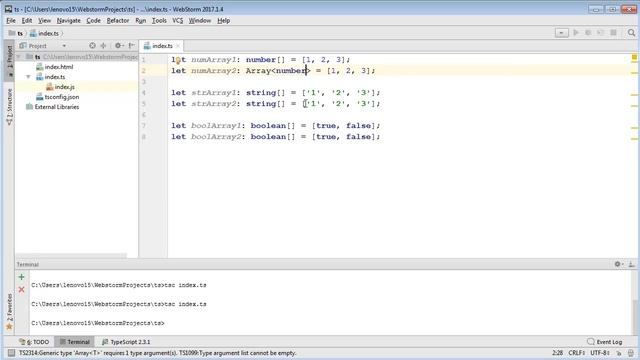The image size is (640, 360).
Task: Collapse the ts project root node
Action: [x=18, y=57]
